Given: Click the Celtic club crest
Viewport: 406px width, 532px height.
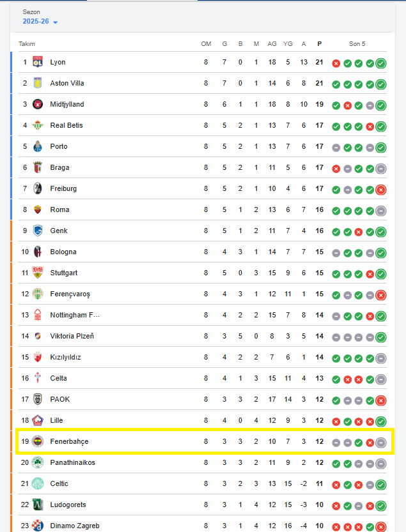Looking at the screenshot, I should (x=38, y=483).
